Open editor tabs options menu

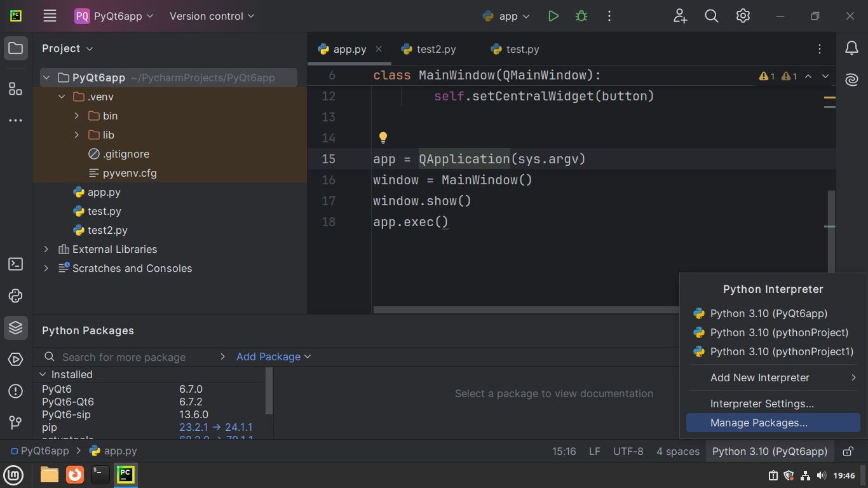pyautogui.click(x=820, y=49)
